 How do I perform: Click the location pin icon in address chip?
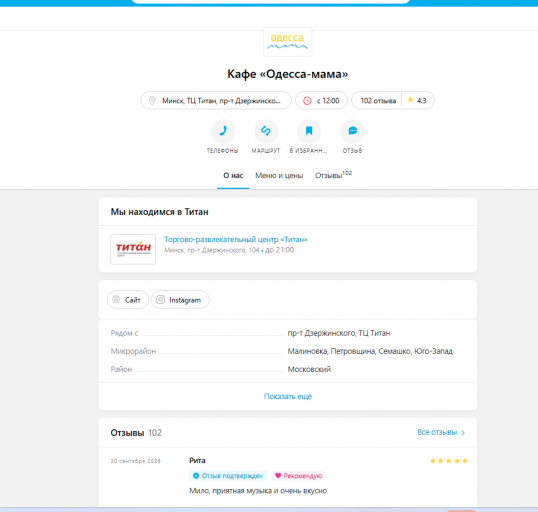click(152, 101)
